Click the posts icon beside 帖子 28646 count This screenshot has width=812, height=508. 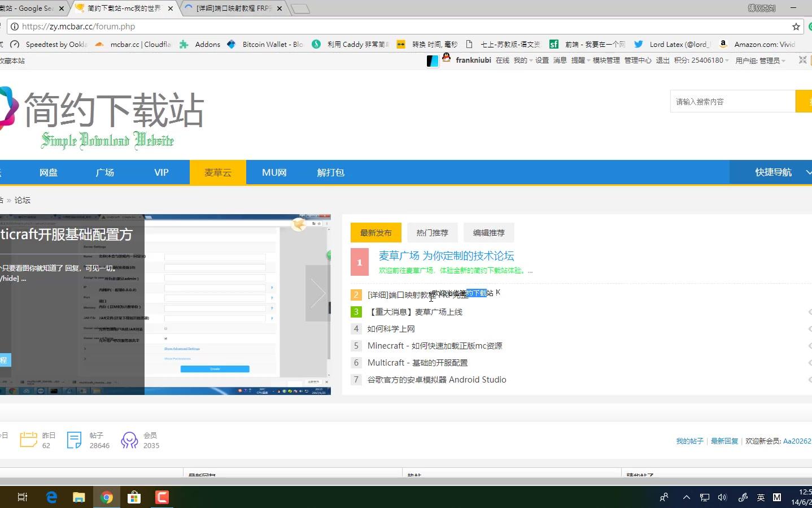74,440
